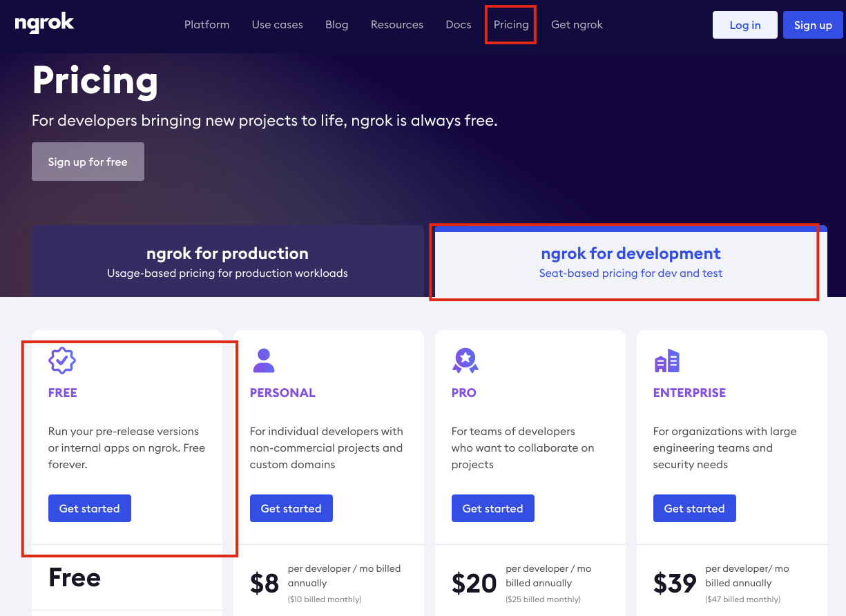846x616 pixels.
Task: Open the Platform menu
Action: pos(206,25)
